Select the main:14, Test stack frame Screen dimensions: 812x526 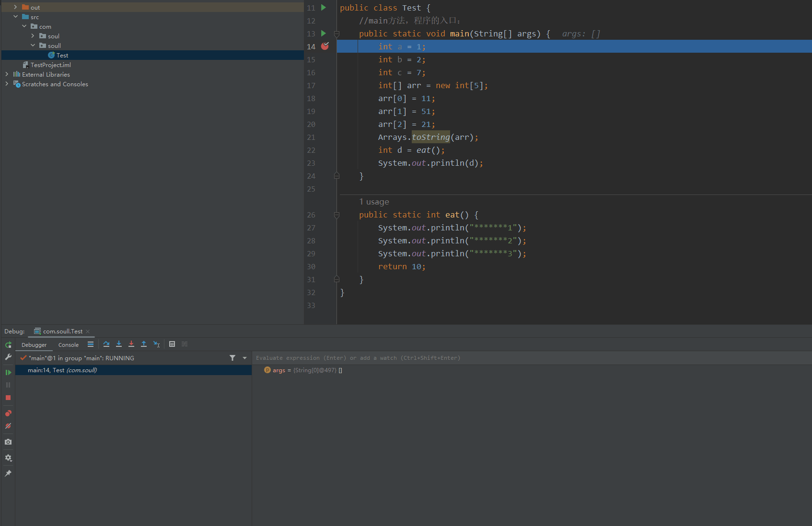click(133, 370)
